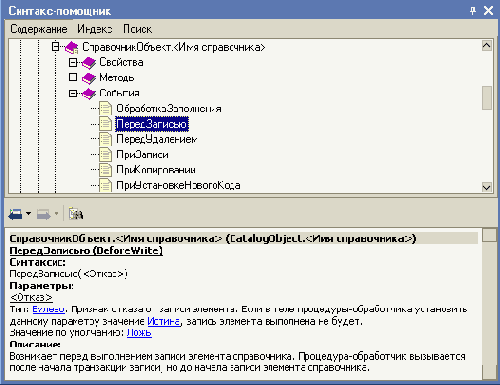Click the ПриКопировании page icon
This screenshot has width=500, height=385.
tap(105, 170)
